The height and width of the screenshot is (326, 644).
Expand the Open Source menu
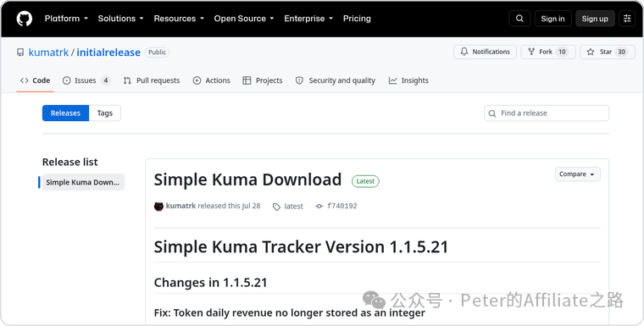[x=243, y=19]
